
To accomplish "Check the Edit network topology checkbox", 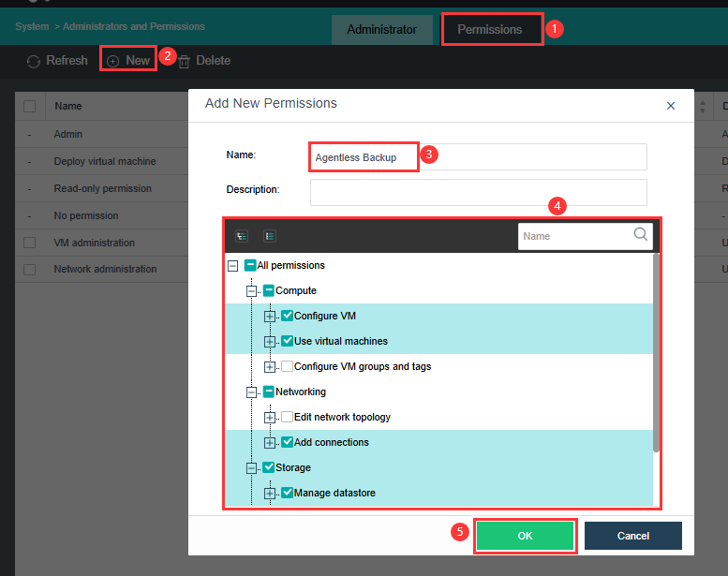I will 288,417.
